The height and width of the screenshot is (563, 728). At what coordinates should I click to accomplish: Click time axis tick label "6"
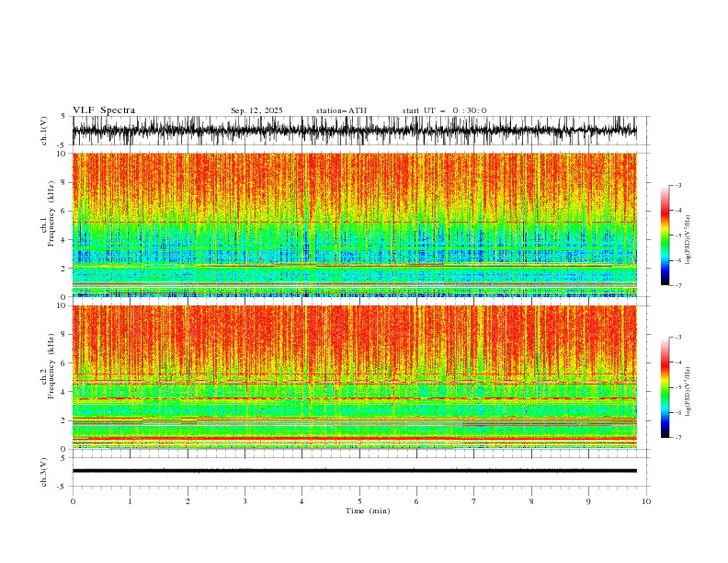pos(416,501)
